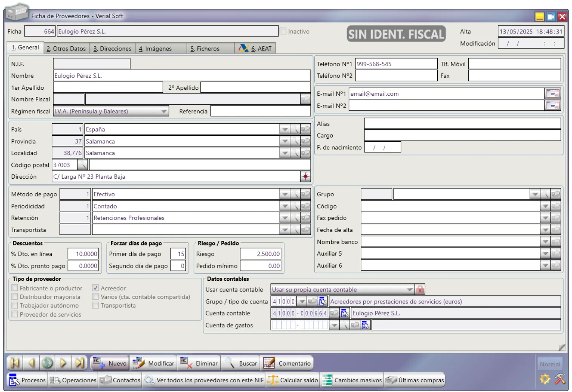This screenshot has width=572, height=392.
Task: Expand the Usar cuenta contable combo box
Action: point(409,289)
